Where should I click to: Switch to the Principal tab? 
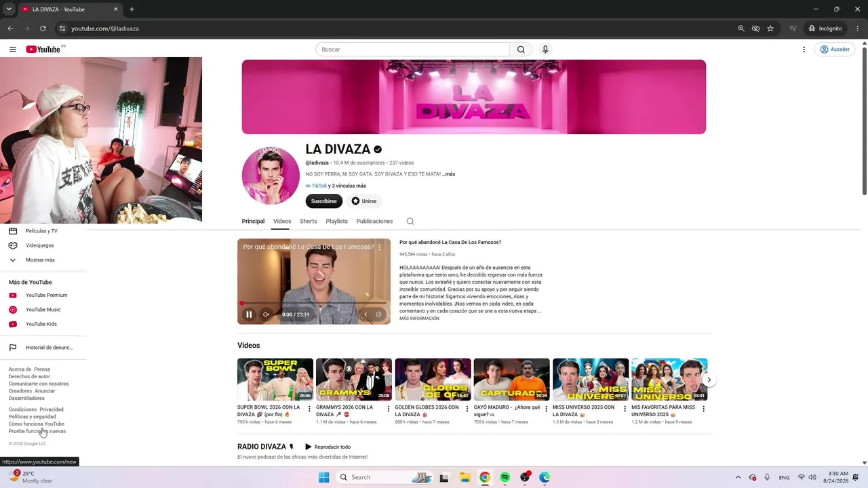coord(253,222)
